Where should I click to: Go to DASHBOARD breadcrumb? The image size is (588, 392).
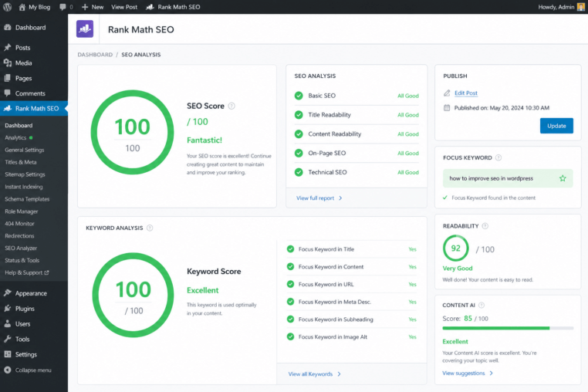tap(95, 54)
